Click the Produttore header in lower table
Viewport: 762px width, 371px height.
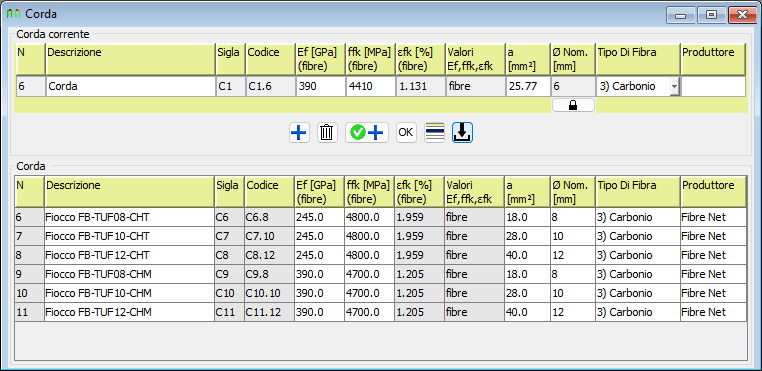713,192
